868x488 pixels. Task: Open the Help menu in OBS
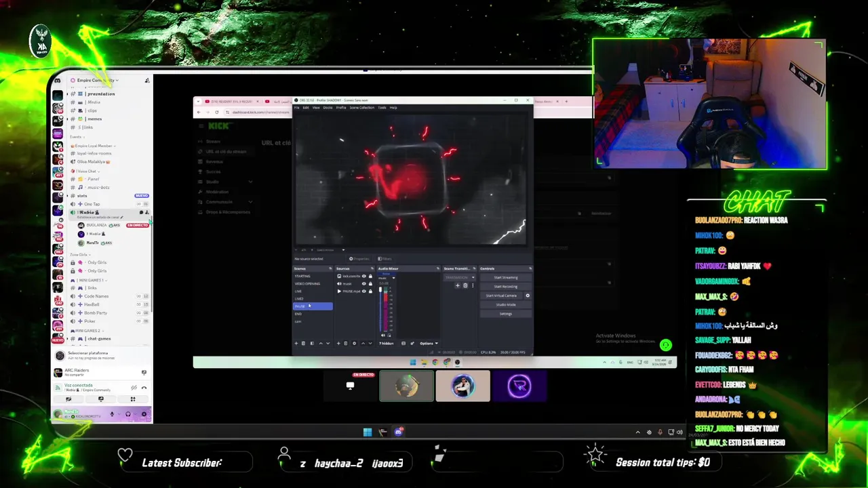tap(393, 107)
